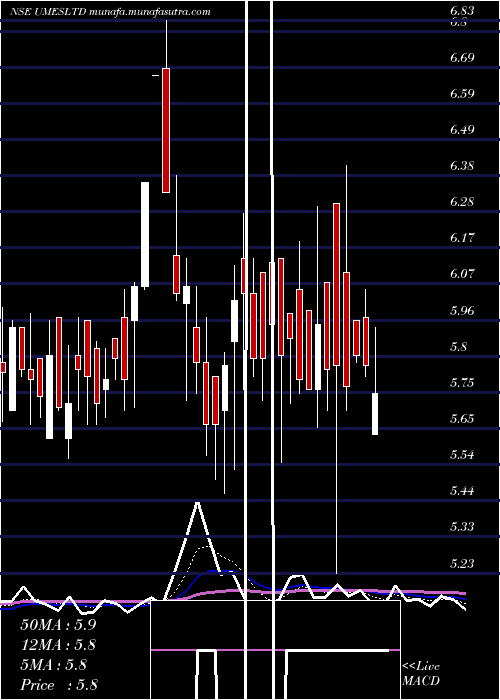This screenshot has width=500, height=700.
Task: Click the 6.49 price axis label
Action: pos(462,129)
